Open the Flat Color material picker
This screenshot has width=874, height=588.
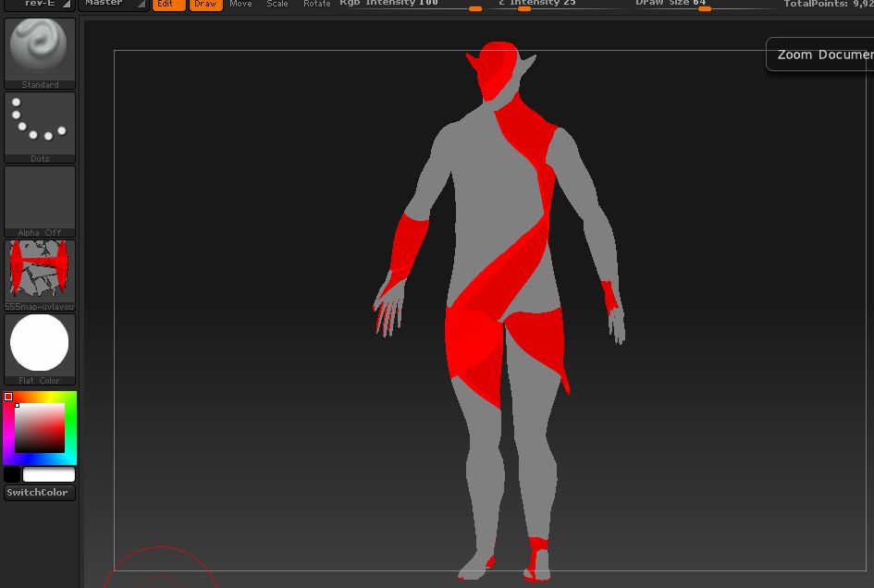[x=40, y=348]
